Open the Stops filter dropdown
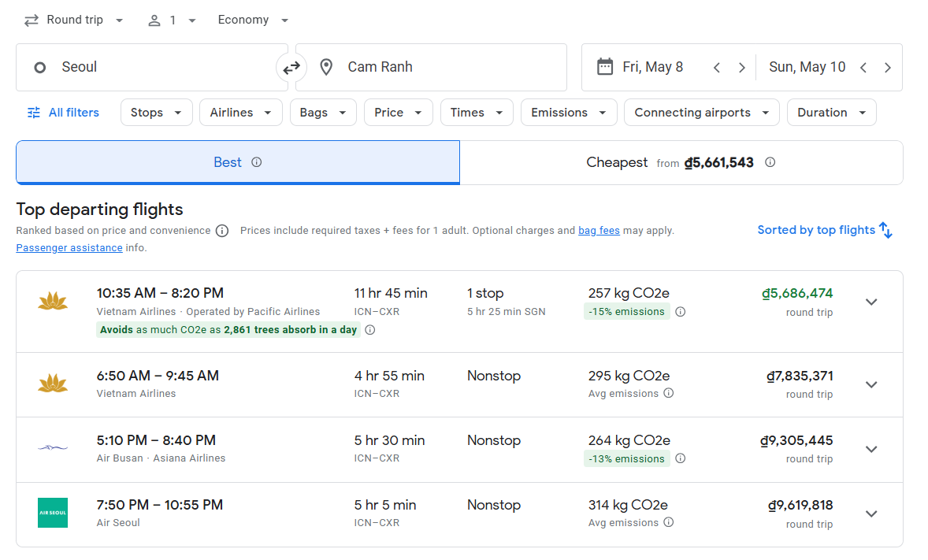This screenshot has height=560, width=928. coord(156,113)
